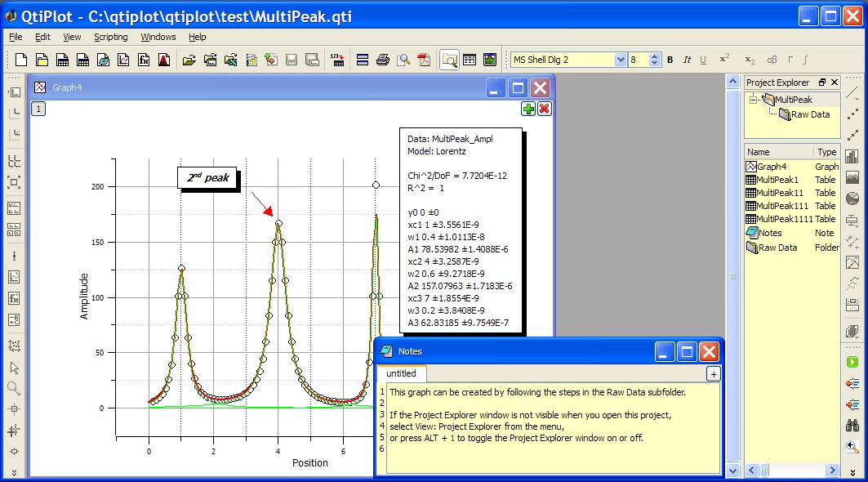Click the red X Remove Layer icon

point(545,109)
